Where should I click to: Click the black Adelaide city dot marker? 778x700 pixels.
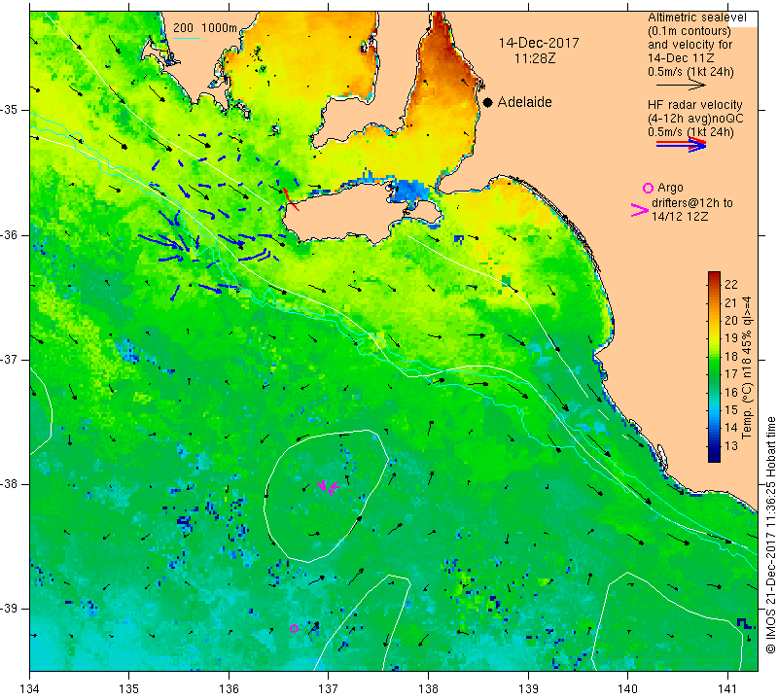coord(488,102)
